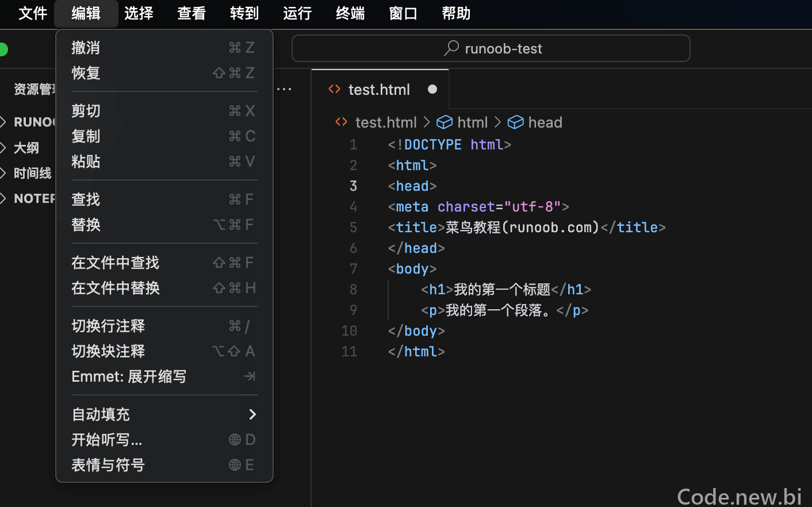Image resolution: width=812 pixels, height=507 pixels.
Task: Choose 替换 in the edit menu
Action: 164,225
